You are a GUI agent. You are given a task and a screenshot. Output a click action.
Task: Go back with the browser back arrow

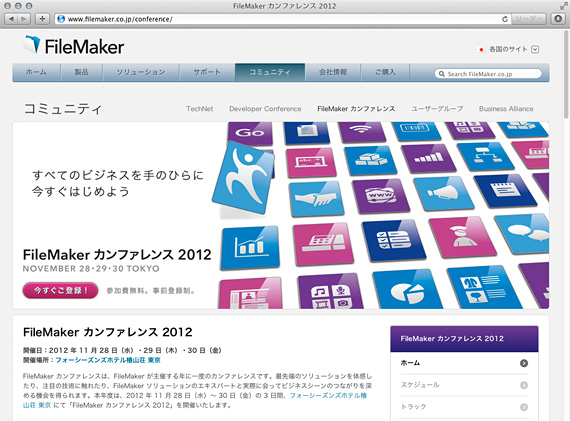[x=12, y=19]
